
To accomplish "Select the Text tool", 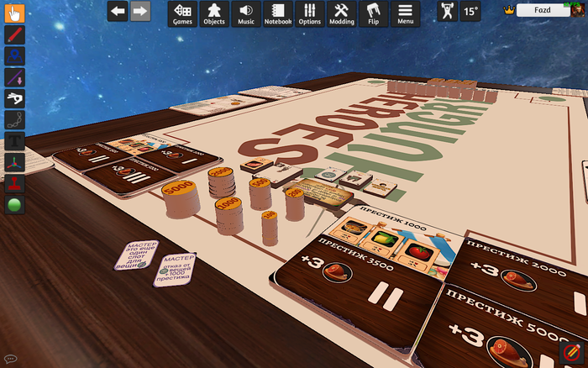I will pos(14,141).
